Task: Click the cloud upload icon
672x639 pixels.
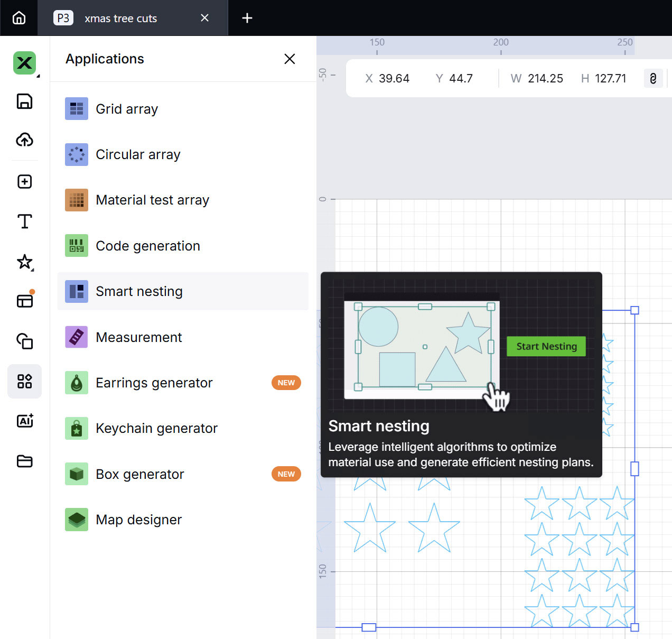Action: coord(24,140)
